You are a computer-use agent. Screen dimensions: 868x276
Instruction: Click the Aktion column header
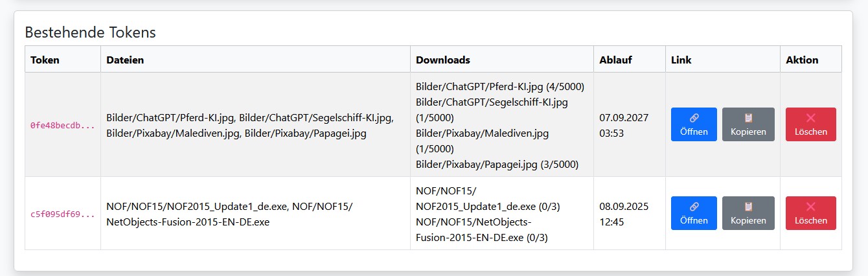pos(802,60)
